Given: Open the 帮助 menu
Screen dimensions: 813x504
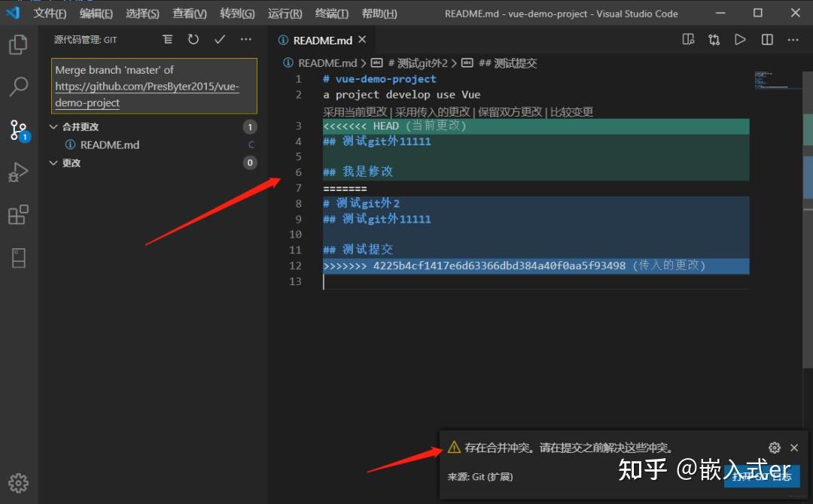Looking at the screenshot, I should point(379,13).
